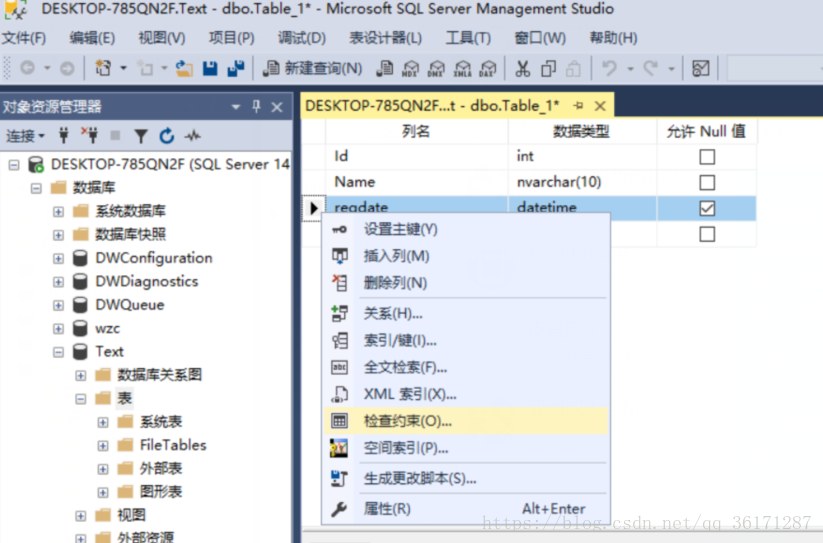This screenshot has height=543, width=823.
Task: Open the 连接 dropdown in Object Explorer
Action: 25,136
